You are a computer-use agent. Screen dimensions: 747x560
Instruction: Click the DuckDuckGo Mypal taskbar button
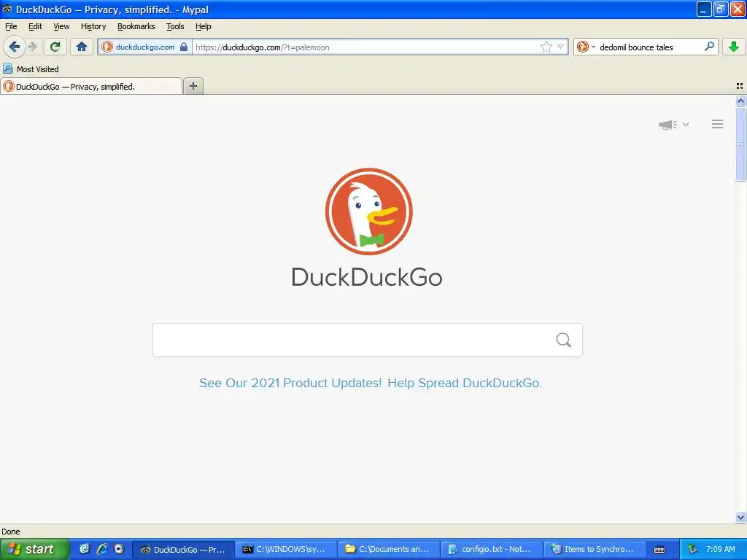183,549
